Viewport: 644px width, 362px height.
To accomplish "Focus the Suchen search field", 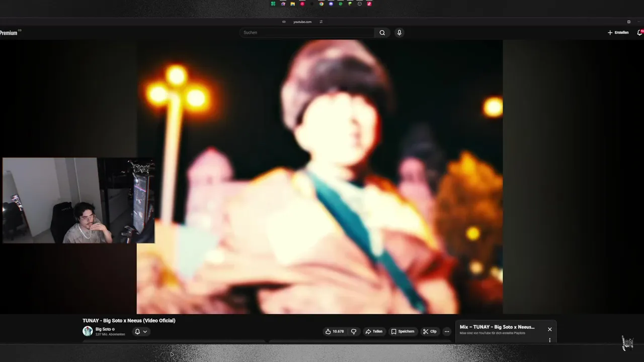I will coord(307,33).
